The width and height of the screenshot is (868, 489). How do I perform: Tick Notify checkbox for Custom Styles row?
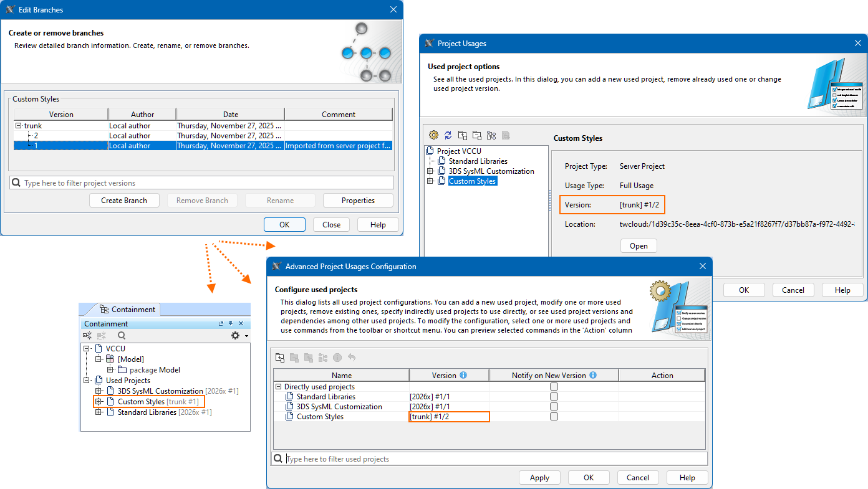click(554, 417)
